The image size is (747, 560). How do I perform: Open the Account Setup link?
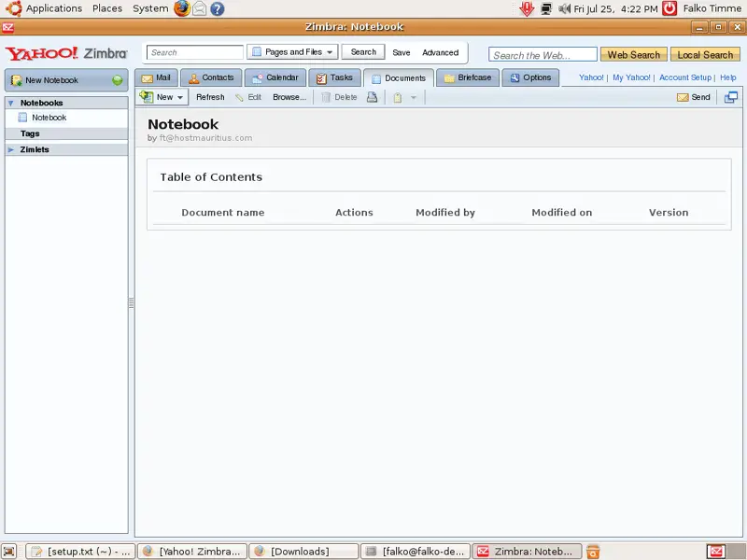[685, 77]
